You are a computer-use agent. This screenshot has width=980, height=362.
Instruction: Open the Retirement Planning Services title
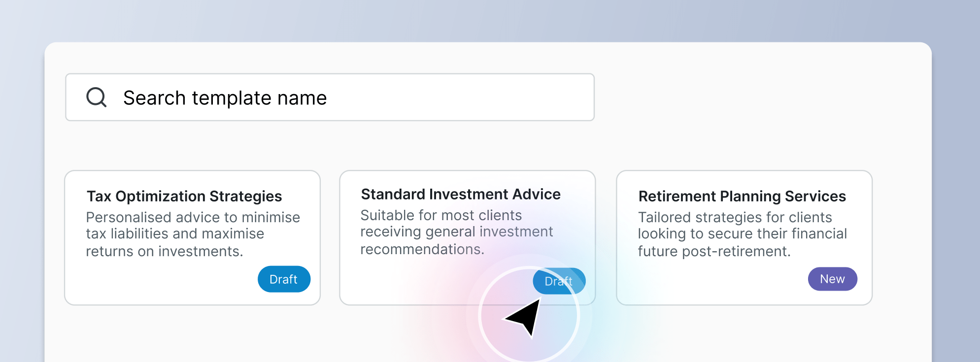(742, 196)
